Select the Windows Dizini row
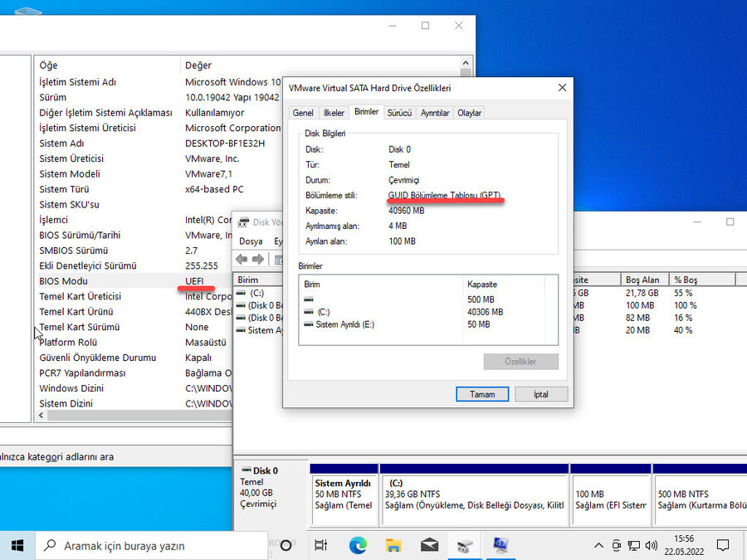The height and width of the screenshot is (560, 747). pyautogui.click(x=134, y=388)
